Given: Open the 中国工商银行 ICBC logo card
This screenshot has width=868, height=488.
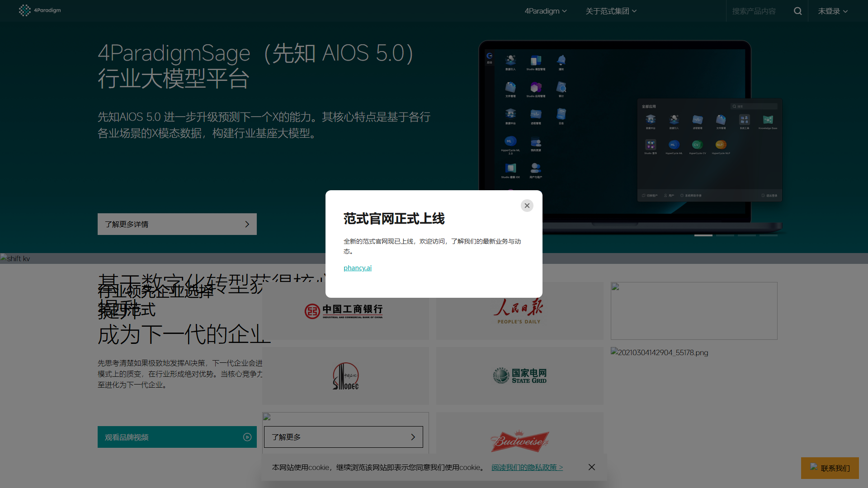Looking at the screenshot, I should point(345,311).
